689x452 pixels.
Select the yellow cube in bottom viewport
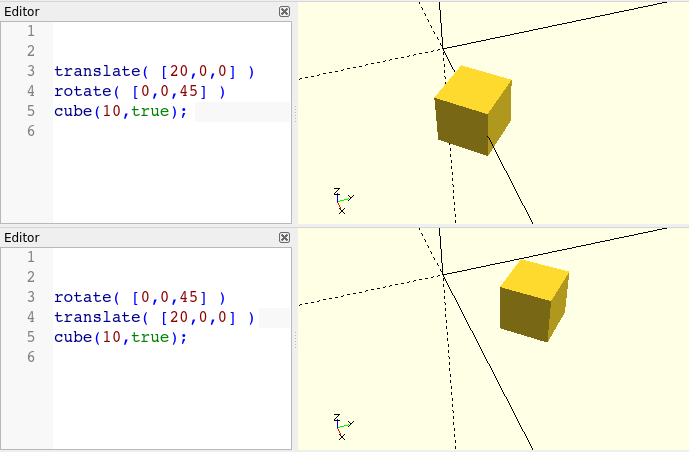point(534,298)
